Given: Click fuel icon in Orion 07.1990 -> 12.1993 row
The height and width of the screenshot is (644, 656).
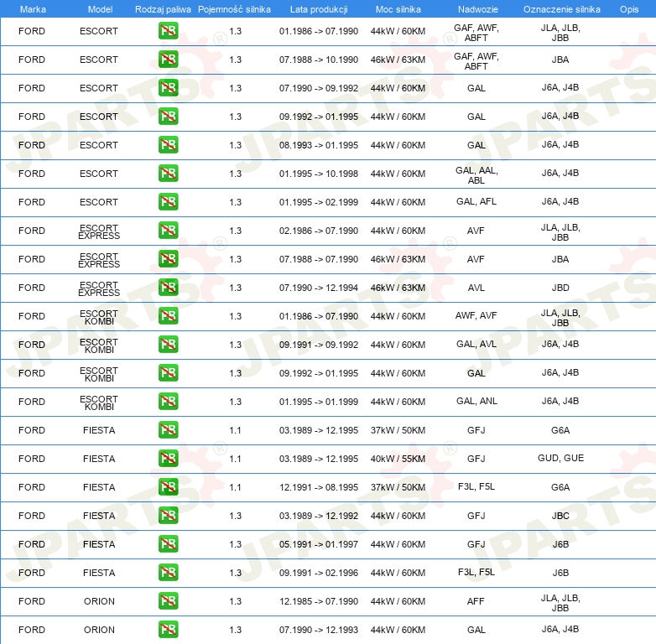Looking at the screenshot, I should pyautogui.click(x=168, y=630).
